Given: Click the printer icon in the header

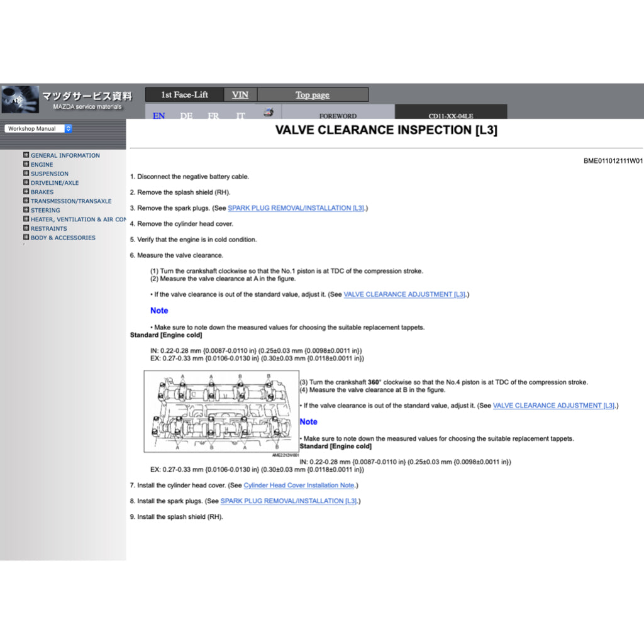Looking at the screenshot, I should [269, 112].
